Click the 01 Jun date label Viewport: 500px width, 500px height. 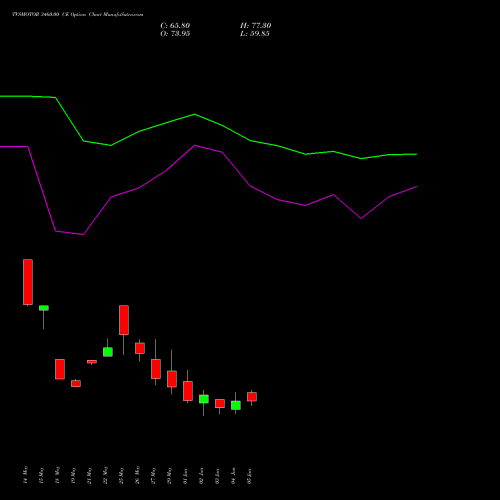coord(186,475)
